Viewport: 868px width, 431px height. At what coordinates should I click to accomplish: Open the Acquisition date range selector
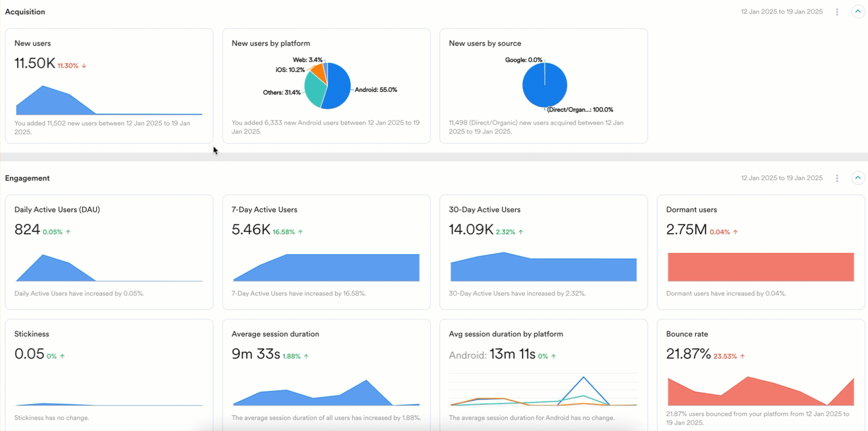point(781,12)
